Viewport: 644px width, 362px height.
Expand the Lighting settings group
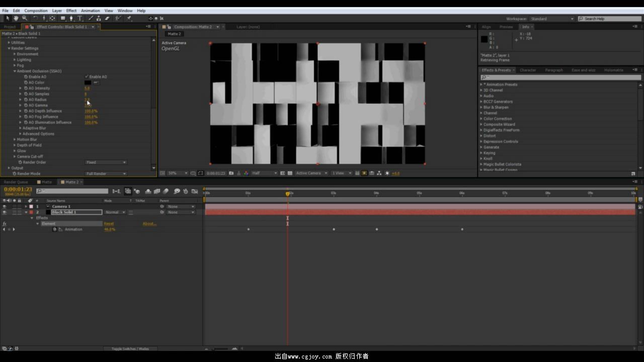15,59
